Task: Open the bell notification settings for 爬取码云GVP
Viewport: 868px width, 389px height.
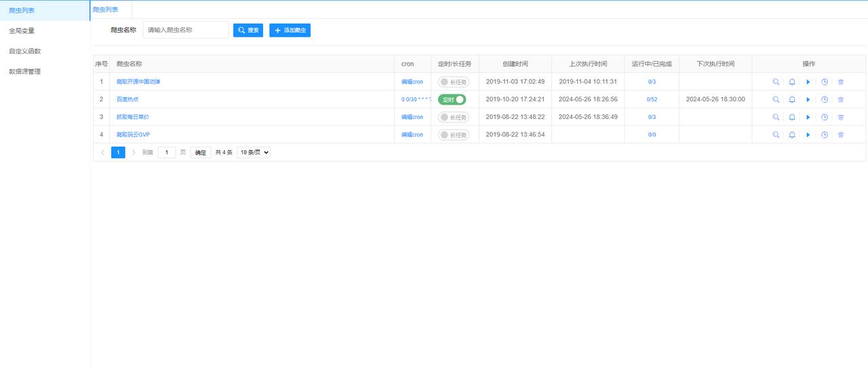Action: [x=792, y=135]
